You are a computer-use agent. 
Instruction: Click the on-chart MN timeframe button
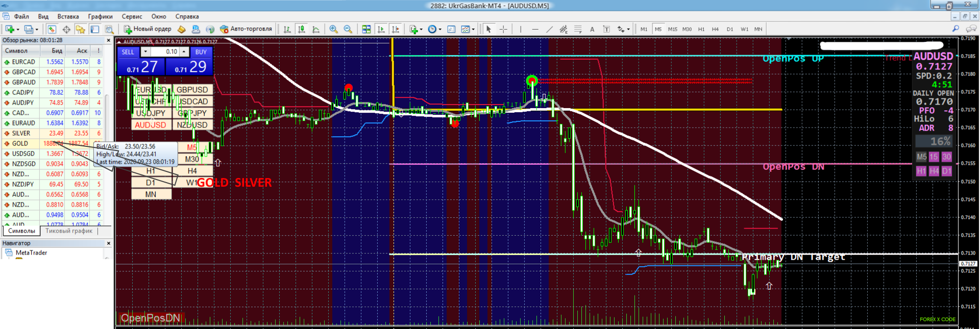coord(151,194)
